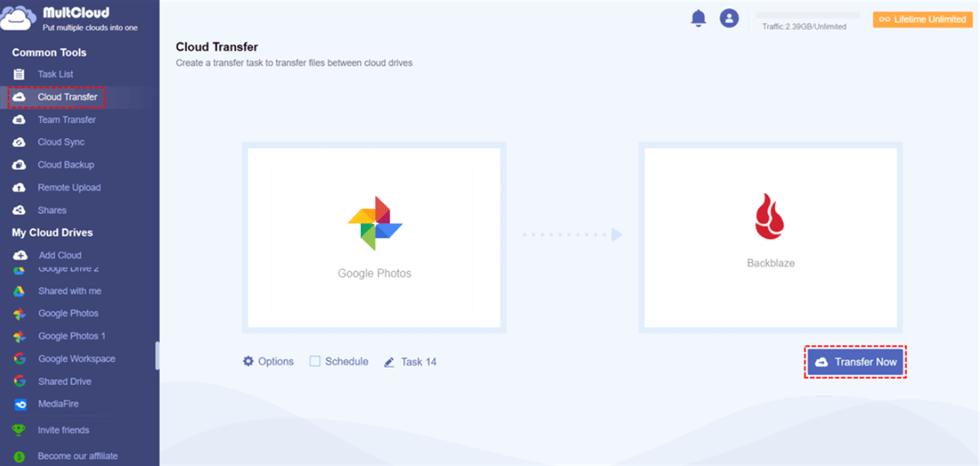Open the user account avatar
980x466 pixels.
729,18
